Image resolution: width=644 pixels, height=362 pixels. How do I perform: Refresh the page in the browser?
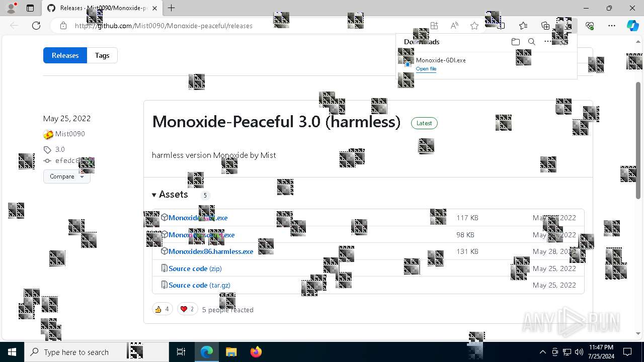coord(36,26)
